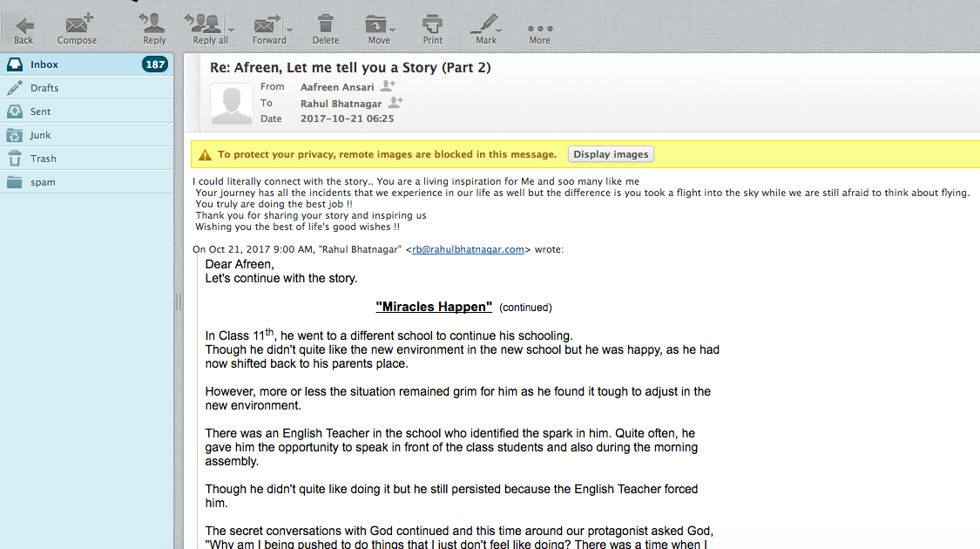This screenshot has width=980, height=549.
Task: Click the privacy warning triangle icon
Action: (x=205, y=154)
